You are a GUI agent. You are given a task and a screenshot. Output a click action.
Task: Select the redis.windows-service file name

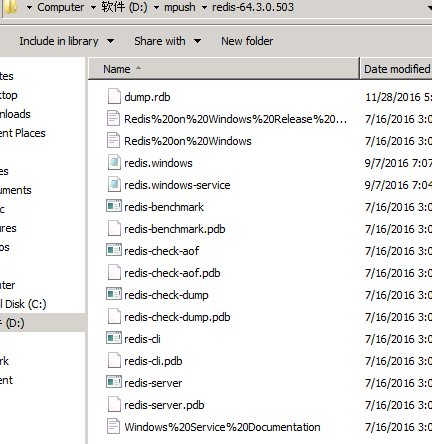tap(177, 185)
